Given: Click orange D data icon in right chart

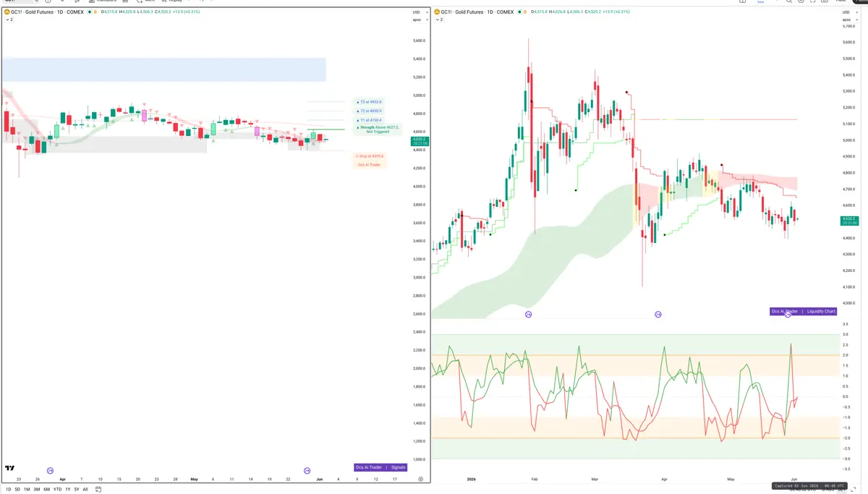Looking at the screenshot, I should (527, 12).
